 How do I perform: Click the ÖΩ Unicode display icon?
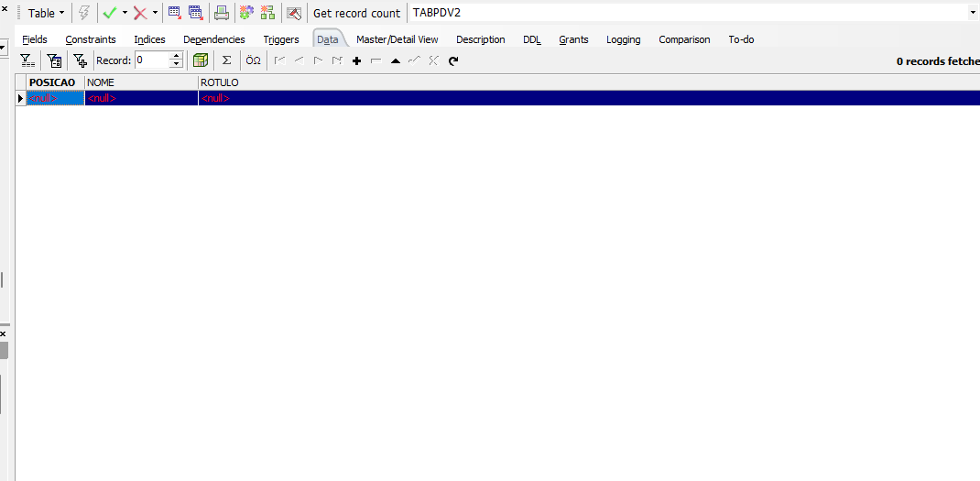click(x=253, y=60)
